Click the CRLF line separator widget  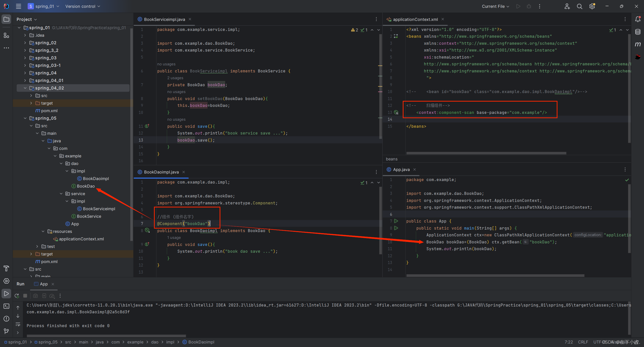[x=583, y=342]
